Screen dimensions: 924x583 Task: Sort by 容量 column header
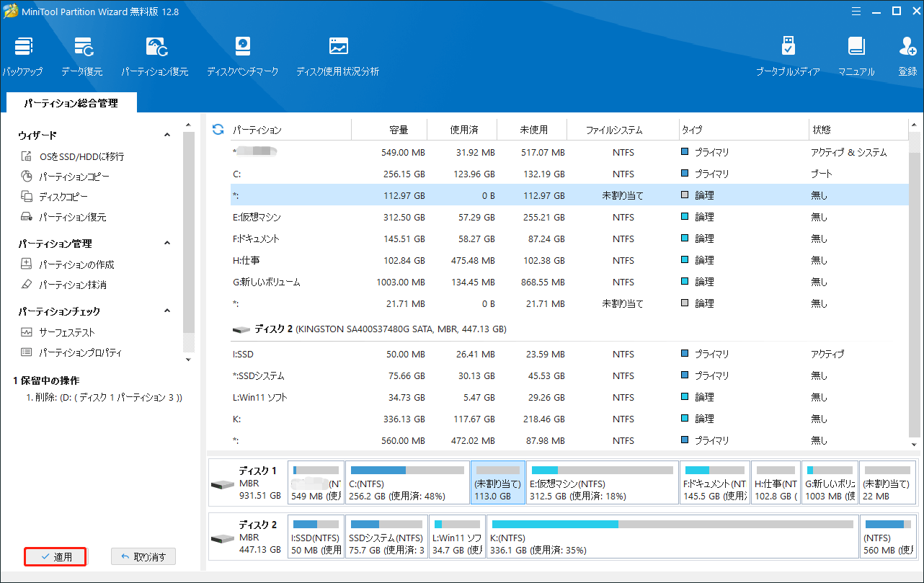[389, 130]
